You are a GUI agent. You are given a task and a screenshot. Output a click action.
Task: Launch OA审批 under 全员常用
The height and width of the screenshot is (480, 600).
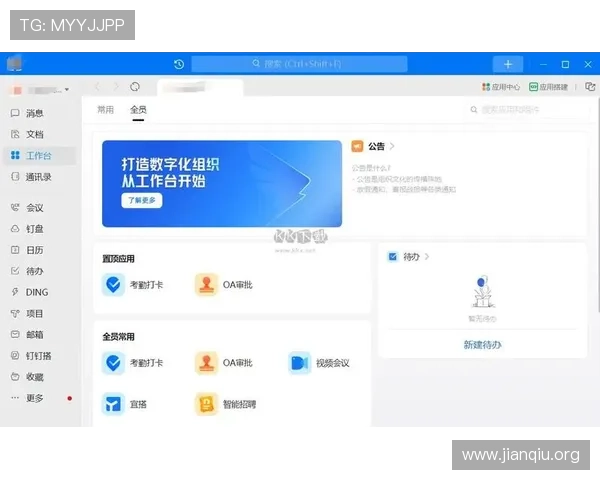tap(224, 363)
